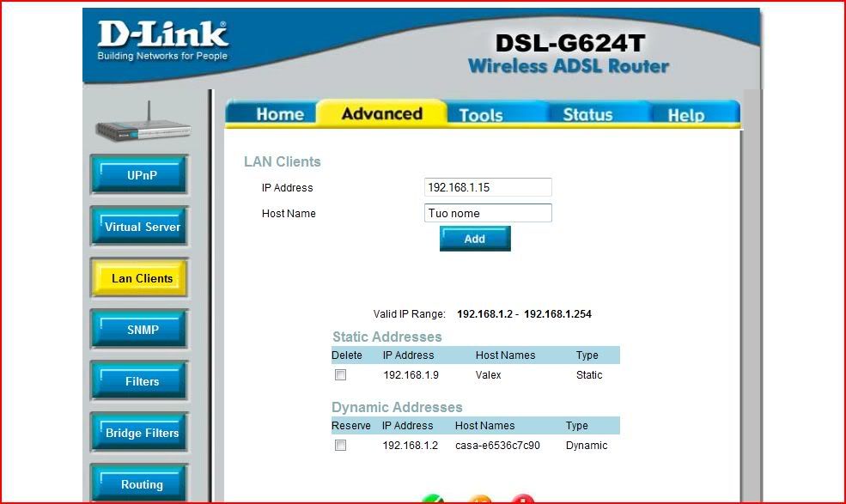Select host name Valex

[489, 375]
